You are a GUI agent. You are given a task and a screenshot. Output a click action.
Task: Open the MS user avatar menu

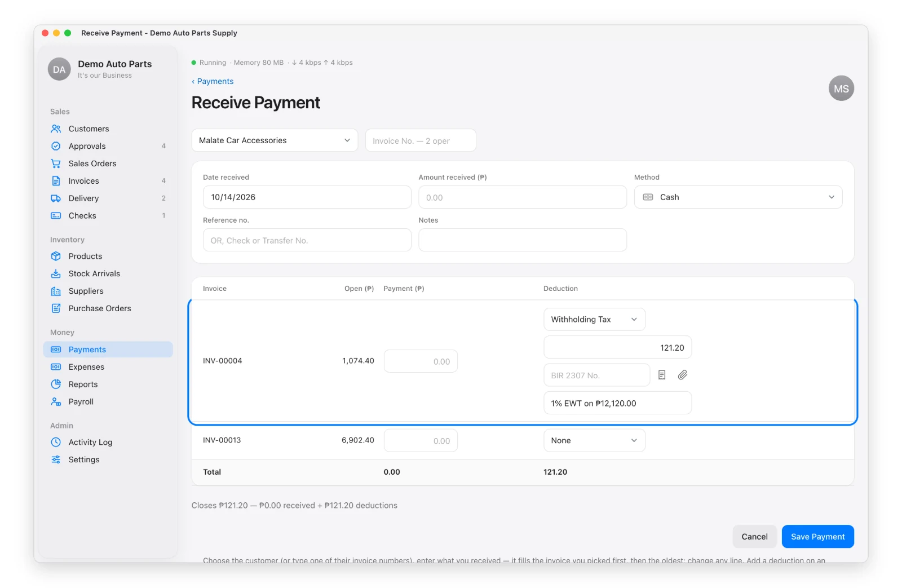pyautogui.click(x=841, y=89)
